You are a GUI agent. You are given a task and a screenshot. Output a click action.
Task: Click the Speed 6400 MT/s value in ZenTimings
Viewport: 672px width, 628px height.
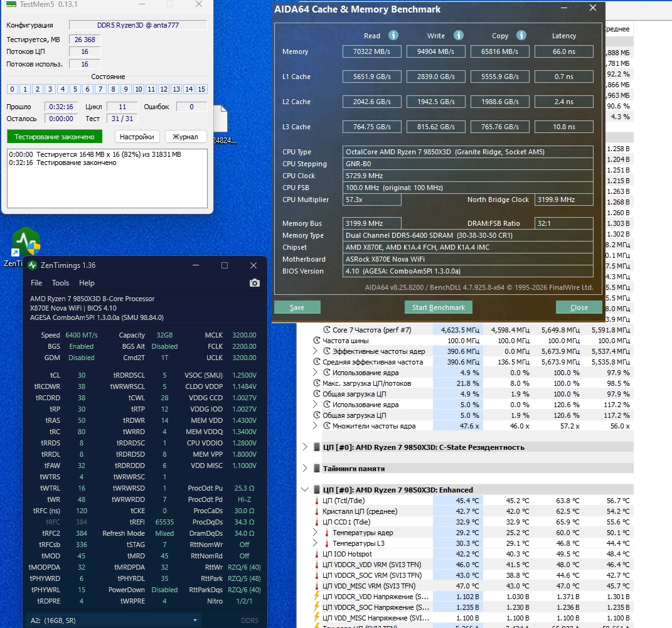pyautogui.click(x=82, y=335)
